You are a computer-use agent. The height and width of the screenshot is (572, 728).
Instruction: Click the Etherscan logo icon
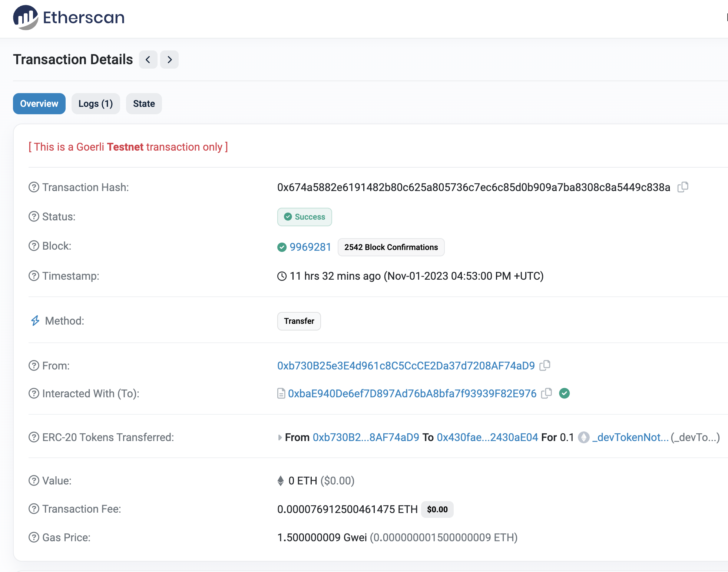tap(26, 17)
